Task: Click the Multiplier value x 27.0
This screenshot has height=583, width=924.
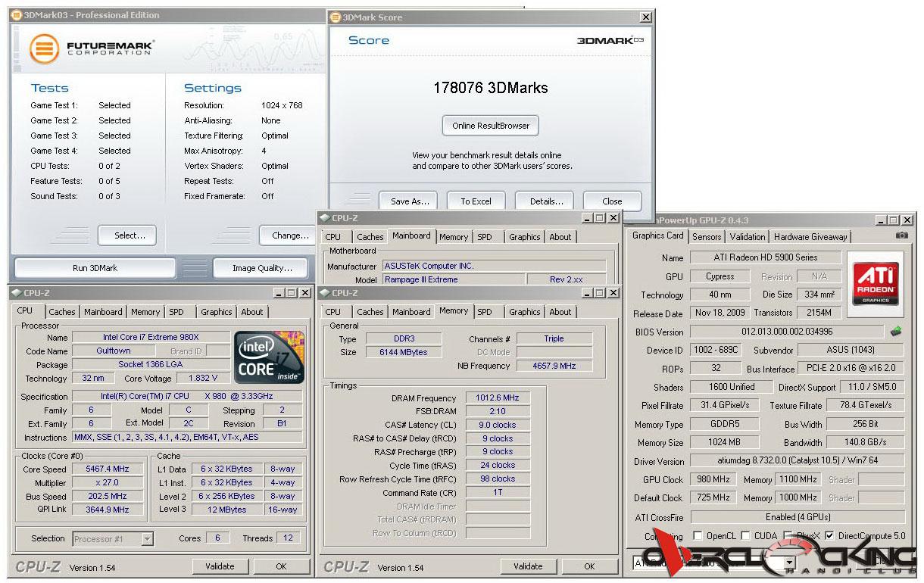Action: [108, 483]
